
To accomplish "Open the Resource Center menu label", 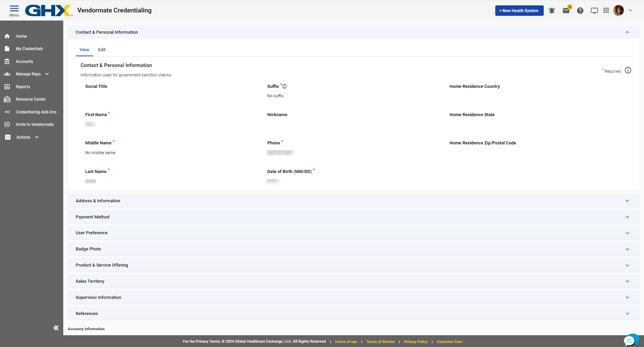I will point(31,99).
